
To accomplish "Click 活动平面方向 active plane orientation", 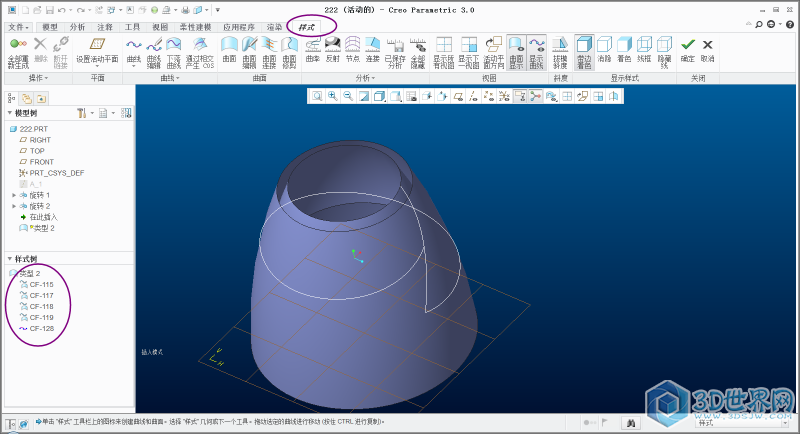I will pos(493,53).
